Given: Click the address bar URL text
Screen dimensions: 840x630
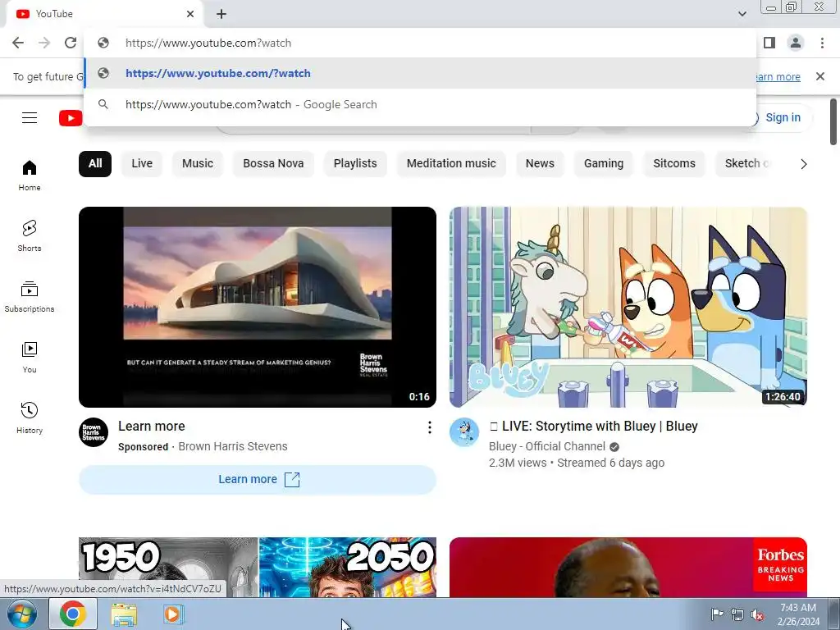Looking at the screenshot, I should click(208, 43).
